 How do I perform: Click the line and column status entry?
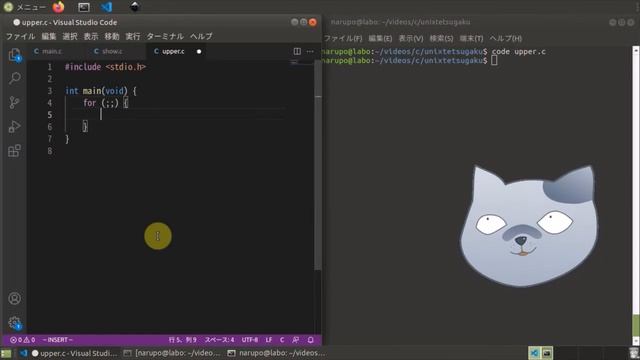(182, 340)
